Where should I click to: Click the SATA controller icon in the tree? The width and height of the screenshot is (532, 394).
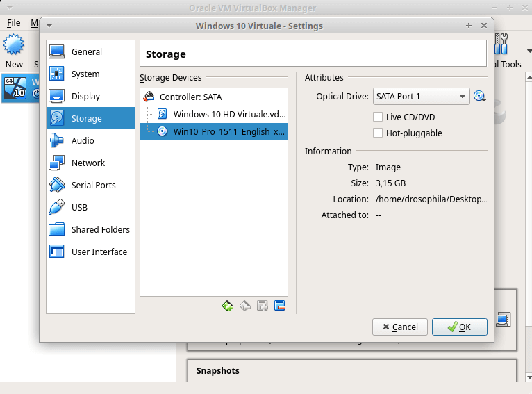pyautogui.click(x=149, y=97)
